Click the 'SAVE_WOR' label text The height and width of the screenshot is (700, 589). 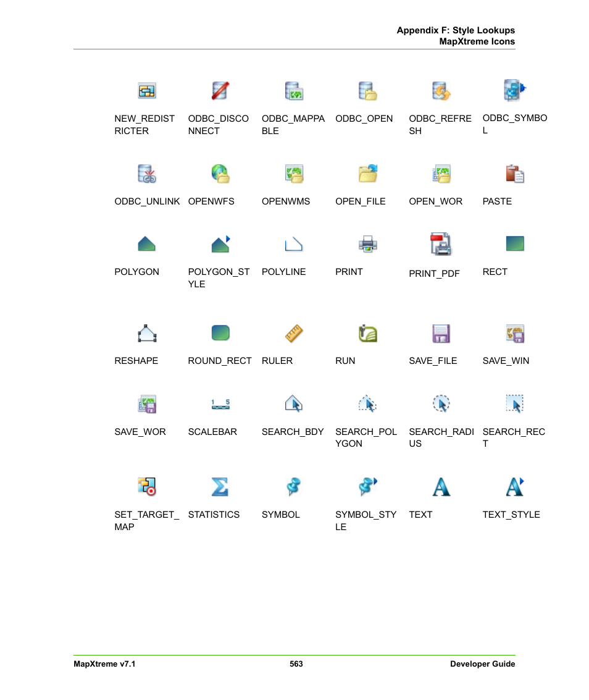[x=140, y=432]
